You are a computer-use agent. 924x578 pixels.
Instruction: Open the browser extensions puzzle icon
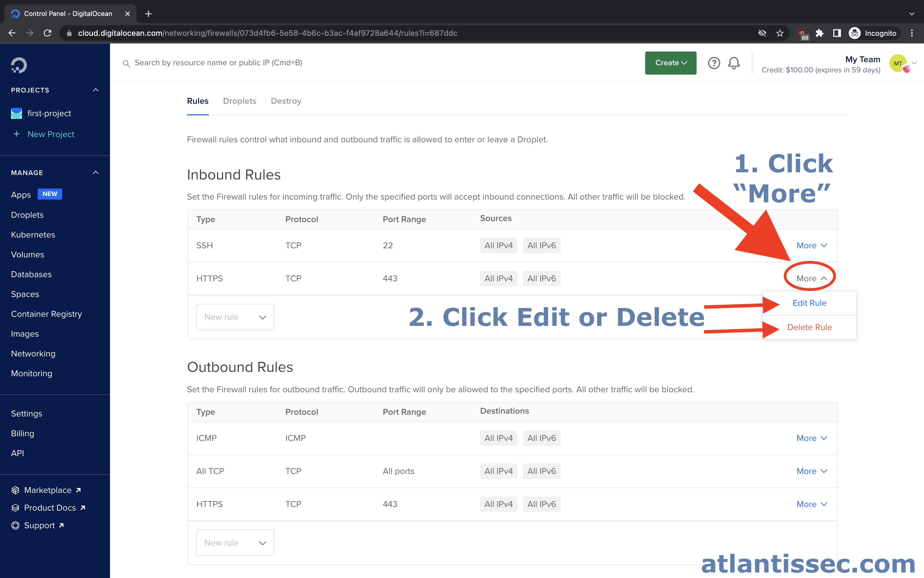pos(820,33)
